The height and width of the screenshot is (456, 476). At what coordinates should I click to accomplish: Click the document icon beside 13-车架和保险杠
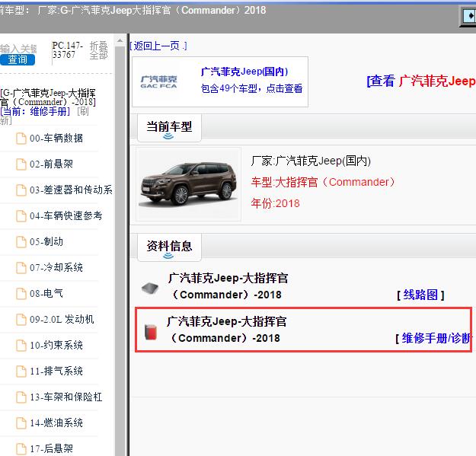21,397
